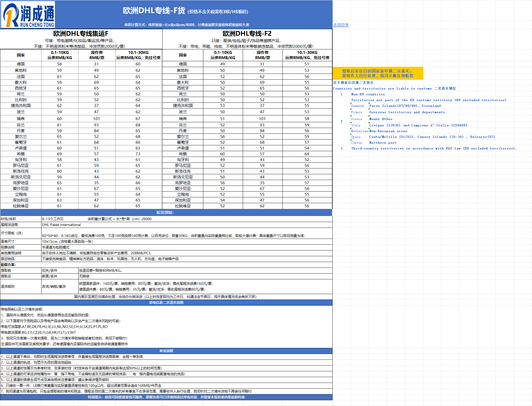Viewport: 532px width, 406px height.
Task: Select the 101 fee for 瑞典 in 集运F
Action: 96,119
